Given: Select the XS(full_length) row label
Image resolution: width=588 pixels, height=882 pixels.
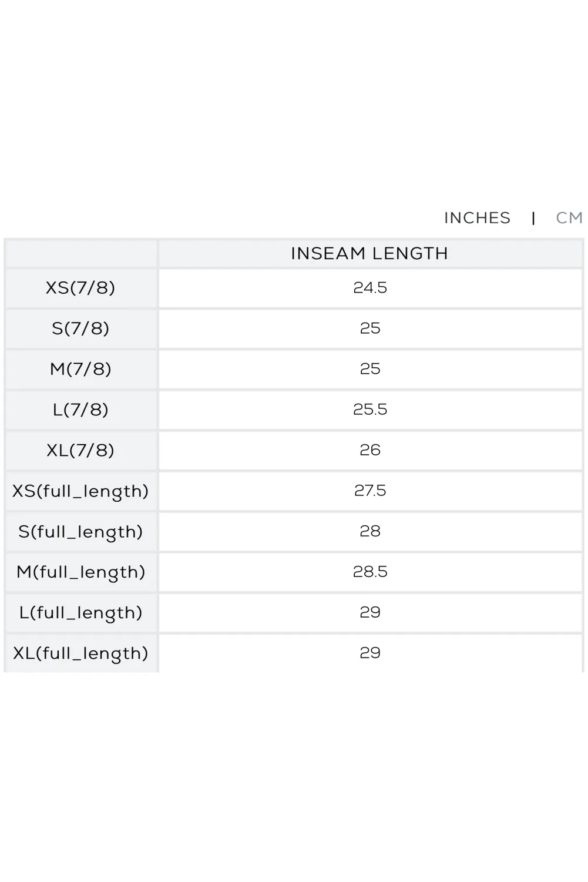Looking at the screenshot, I should 81,491.
